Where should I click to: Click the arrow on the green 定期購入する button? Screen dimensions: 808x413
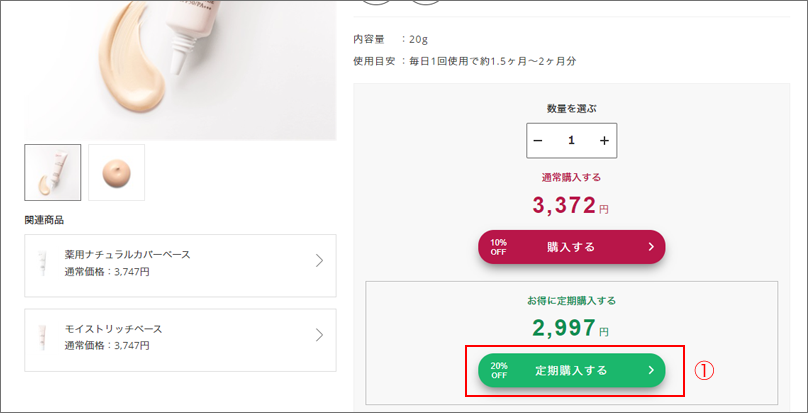[x=650, y=370]
